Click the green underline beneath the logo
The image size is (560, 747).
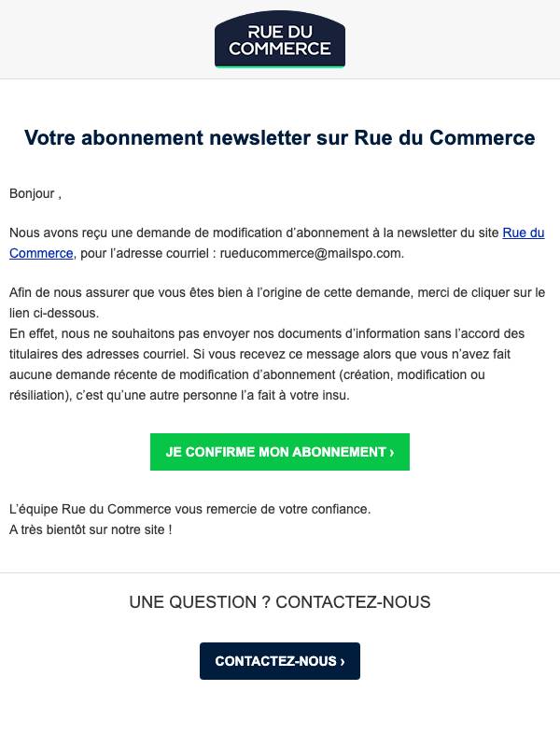[x=280, y=66]
